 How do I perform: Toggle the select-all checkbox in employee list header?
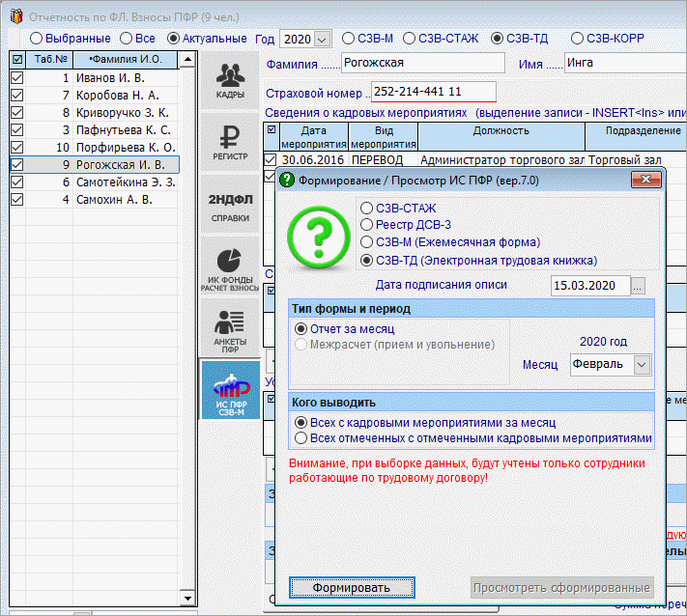[x=17, y=60]
